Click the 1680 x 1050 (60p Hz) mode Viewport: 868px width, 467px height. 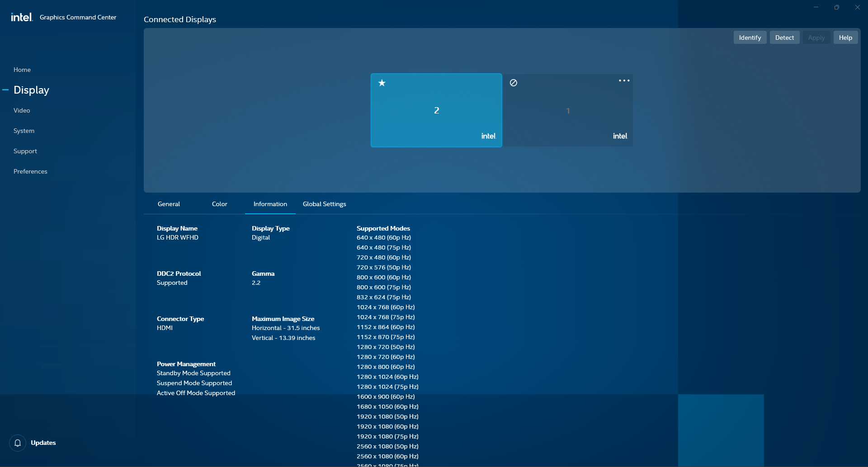tap(387, 406)
